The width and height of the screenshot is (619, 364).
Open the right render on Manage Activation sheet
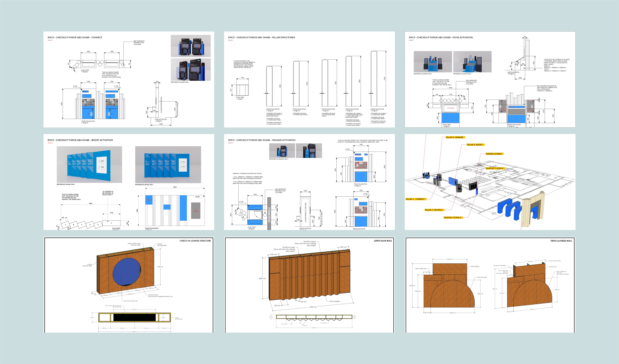(x=309, y=150)
